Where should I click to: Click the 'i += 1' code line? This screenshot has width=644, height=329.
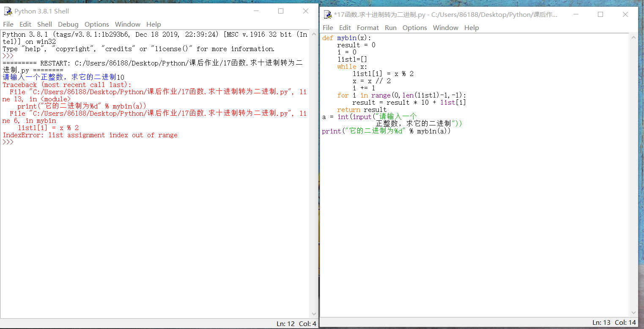click(364, 88)
